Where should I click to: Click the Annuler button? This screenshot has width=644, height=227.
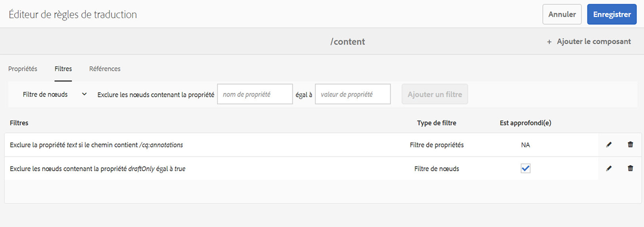tap(562, 14)
